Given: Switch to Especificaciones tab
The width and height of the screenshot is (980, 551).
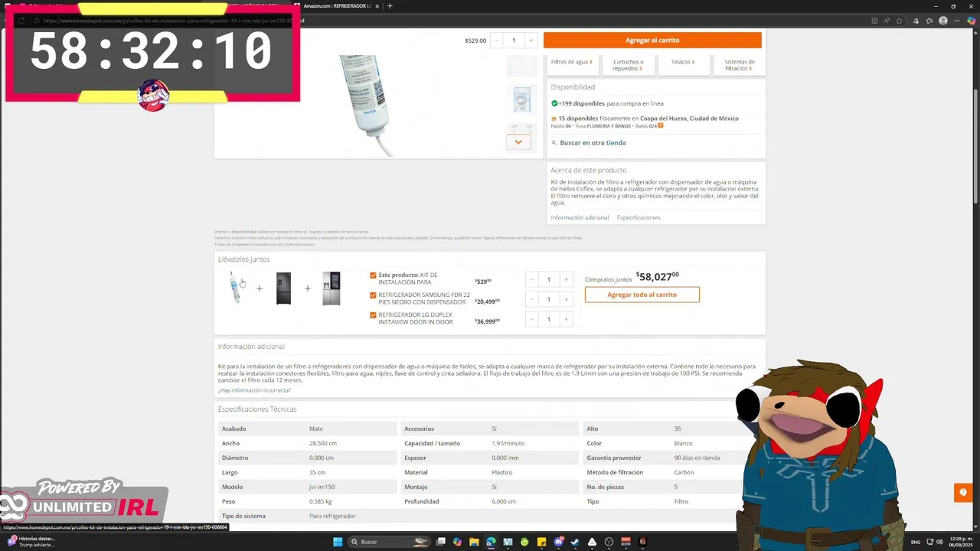Looking at the screenshot, I should point(639,217).
